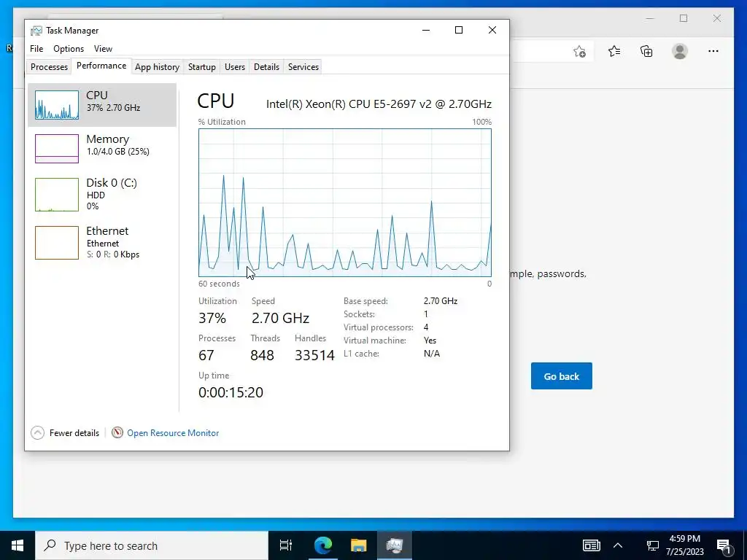The height and width of the screenshot is (560, 747).
Task: Select the Memory mini graph thumbnail
Action: (x=57, y=149)
